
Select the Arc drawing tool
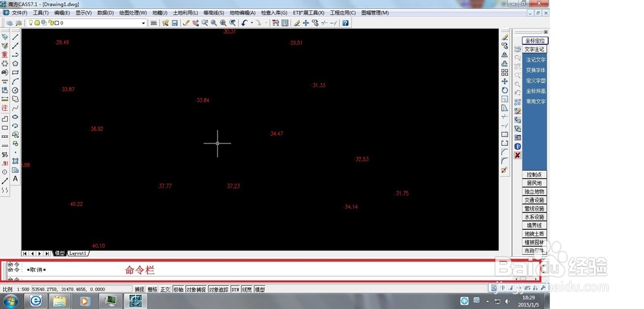pyautogui.click(x=15, y=81)
